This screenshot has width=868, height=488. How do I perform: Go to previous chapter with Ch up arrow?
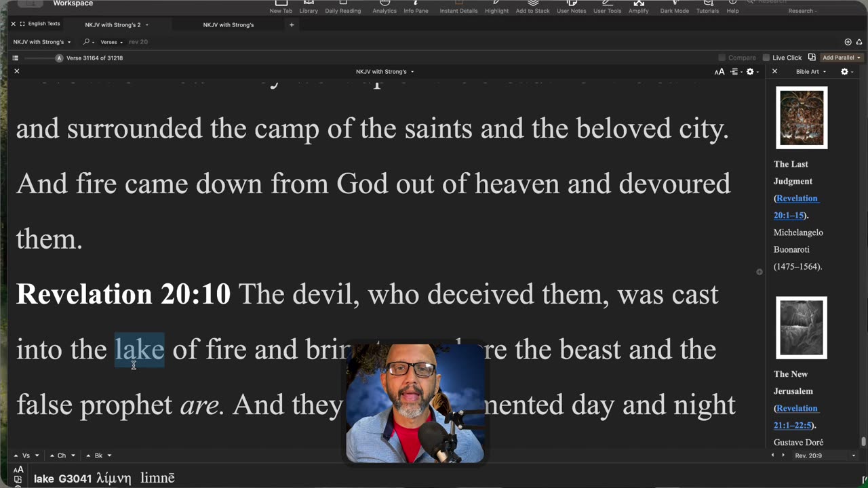52,455
